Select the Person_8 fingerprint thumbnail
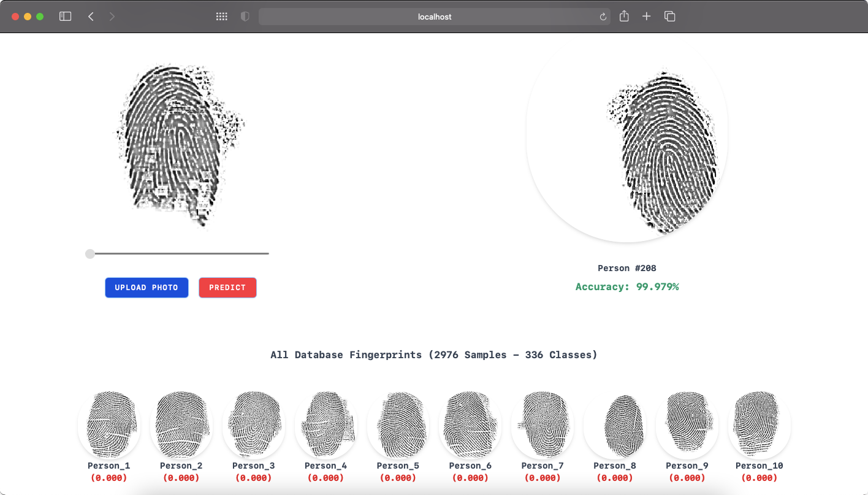 pos(615,424)
